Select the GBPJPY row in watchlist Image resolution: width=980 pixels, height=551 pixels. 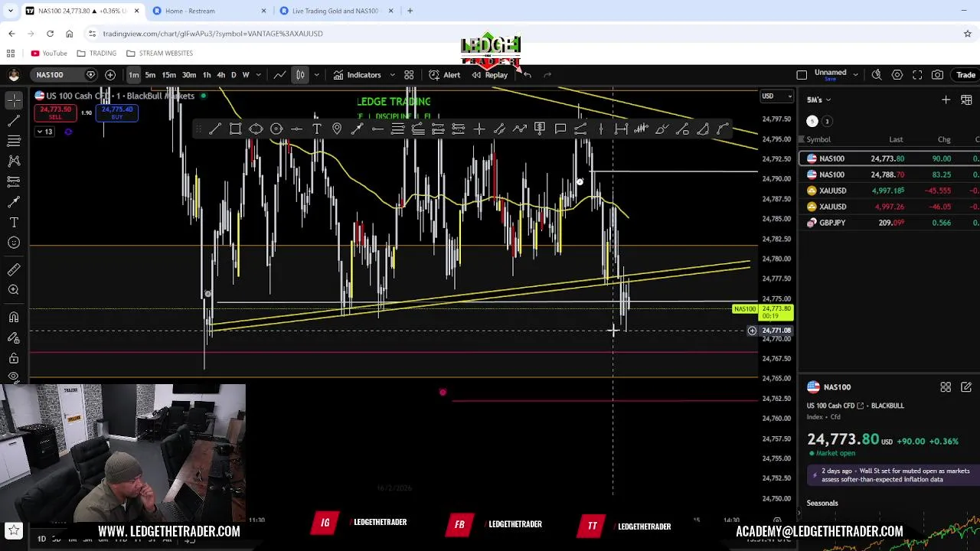coord(889,223)
